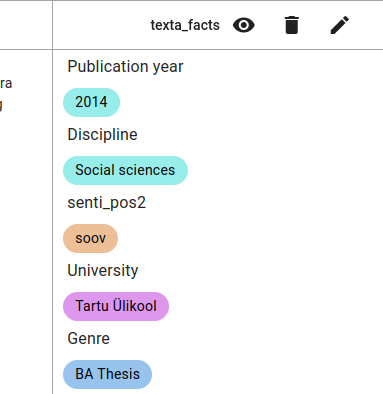Select the Social sciences fact chip
The image size is (383, 394).
[125, 170]
